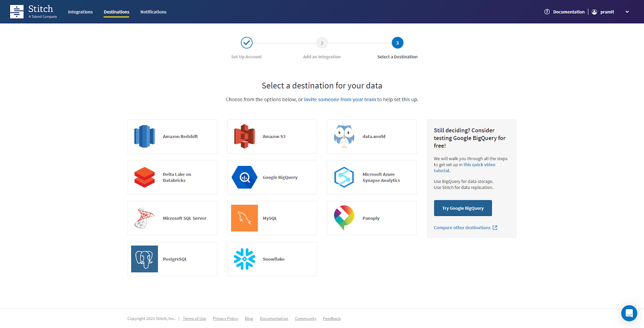Click the PostgreSQL label
Image resolution: width=644 pixels, height=328 pixels.
point(175,259)
